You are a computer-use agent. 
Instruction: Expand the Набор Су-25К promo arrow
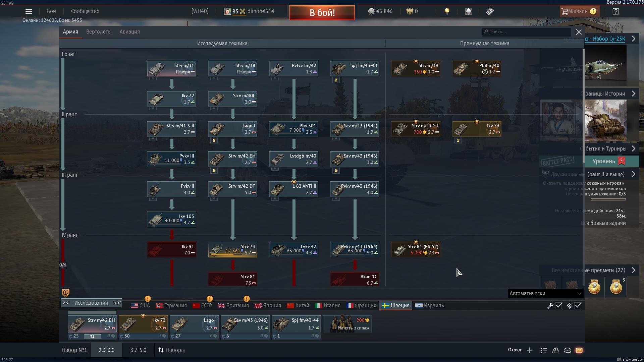coord(633,39)
